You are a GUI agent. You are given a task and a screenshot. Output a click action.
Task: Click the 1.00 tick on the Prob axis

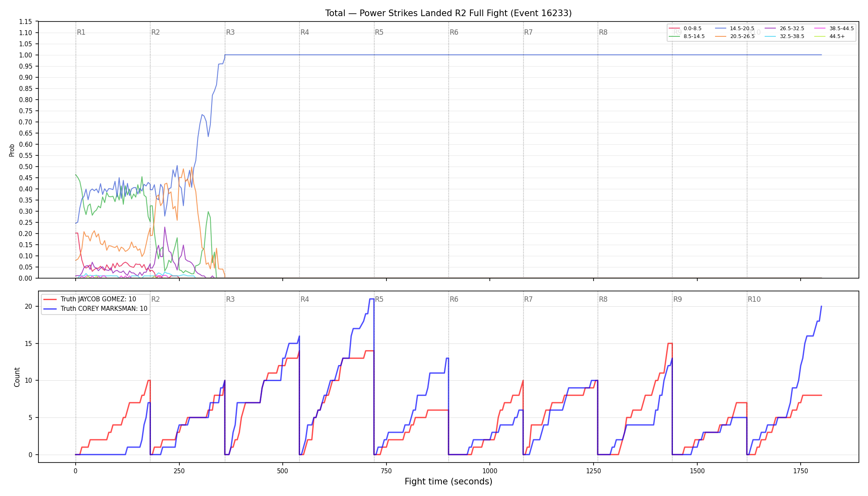[26, 55]
